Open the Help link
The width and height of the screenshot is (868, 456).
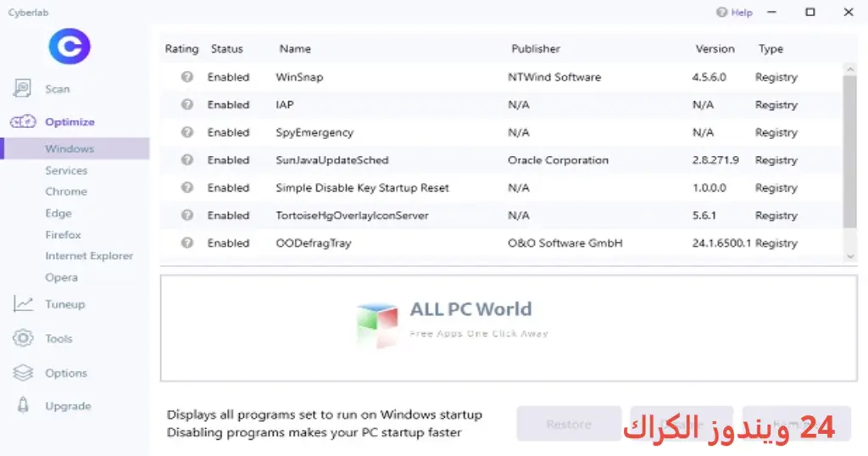pos(742,12)
